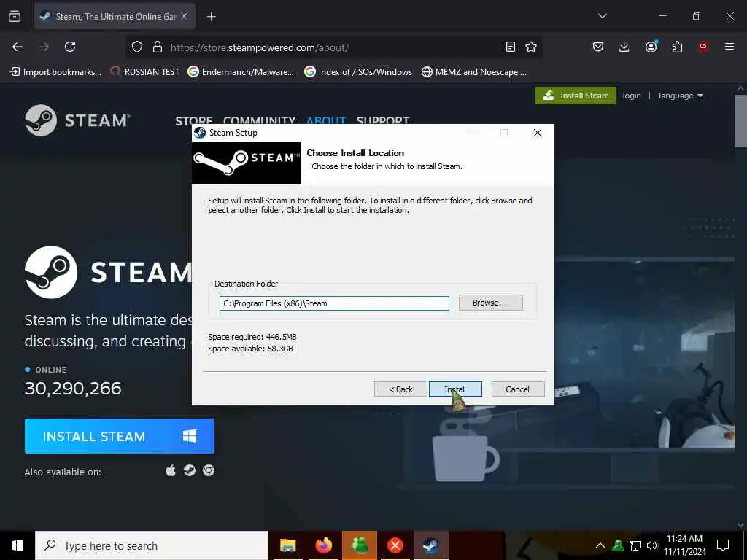747x560 pixels.
Task: Toggle reader view icon in address bar
Action: (x=510, y=47)
